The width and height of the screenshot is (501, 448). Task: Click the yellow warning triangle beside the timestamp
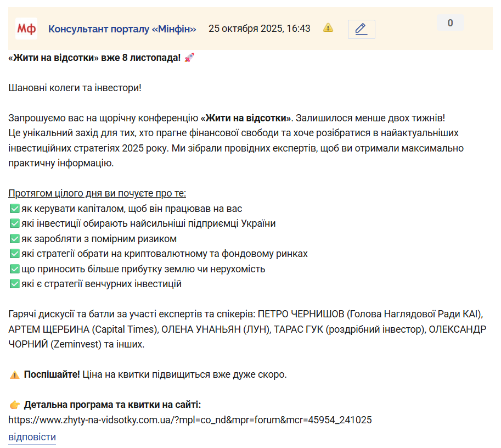tap(328, 28)
